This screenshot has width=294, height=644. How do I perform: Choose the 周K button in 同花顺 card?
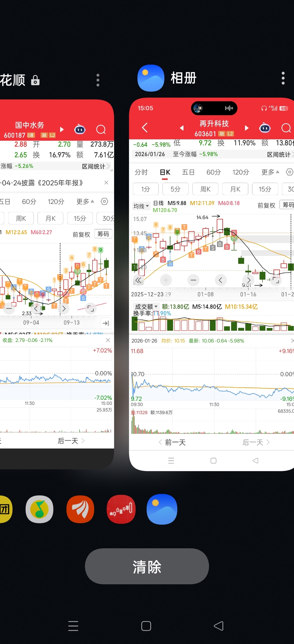pos(21,218)
